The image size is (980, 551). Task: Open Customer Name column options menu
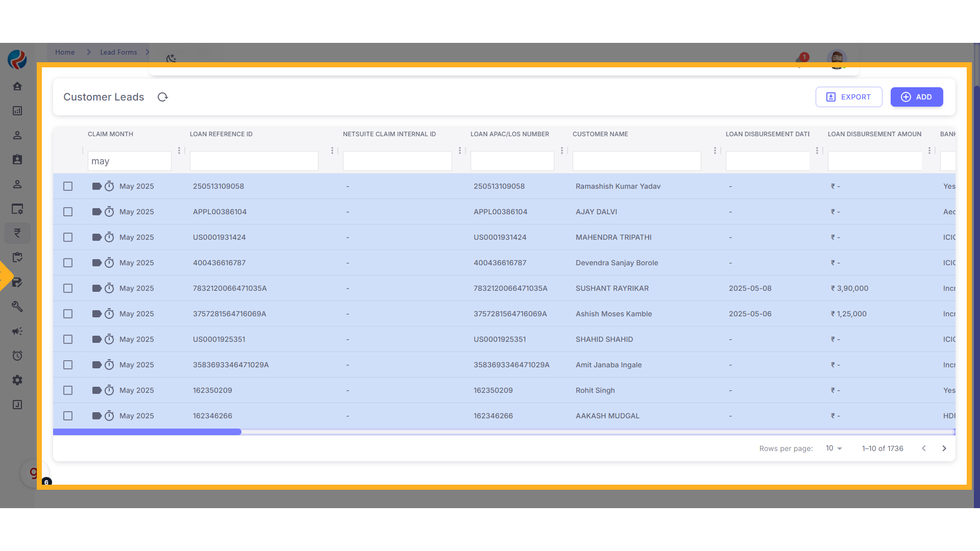715,151
